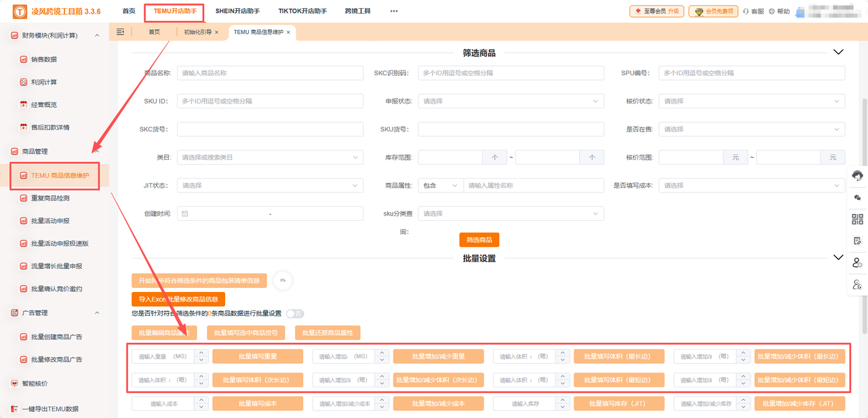Click the bottom floating user icon
Image resolution: width=868 pixels, height=418 pixels.
[857, 285]
